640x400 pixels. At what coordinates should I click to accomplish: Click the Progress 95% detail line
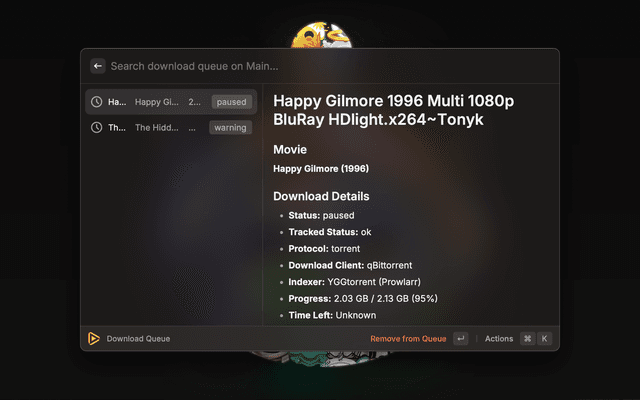pos(362,298)
